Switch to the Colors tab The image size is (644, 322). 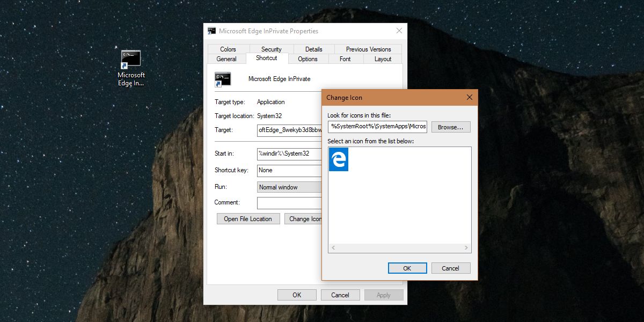pyautogui.click(x=228, y=49)
